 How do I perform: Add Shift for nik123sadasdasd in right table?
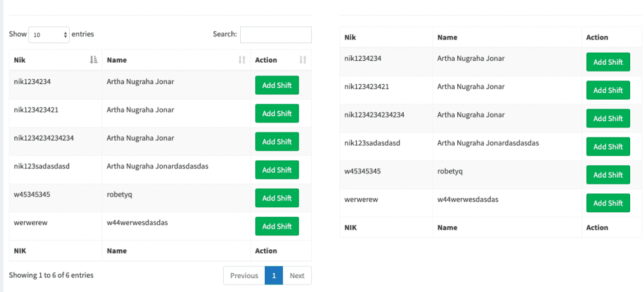tap(608, 147)
